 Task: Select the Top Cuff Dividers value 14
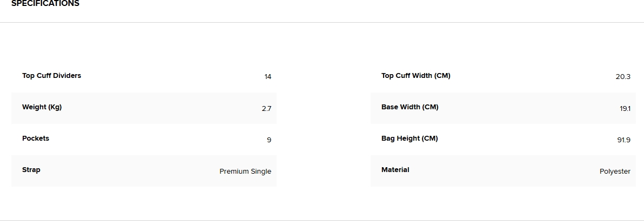(267, 77)
